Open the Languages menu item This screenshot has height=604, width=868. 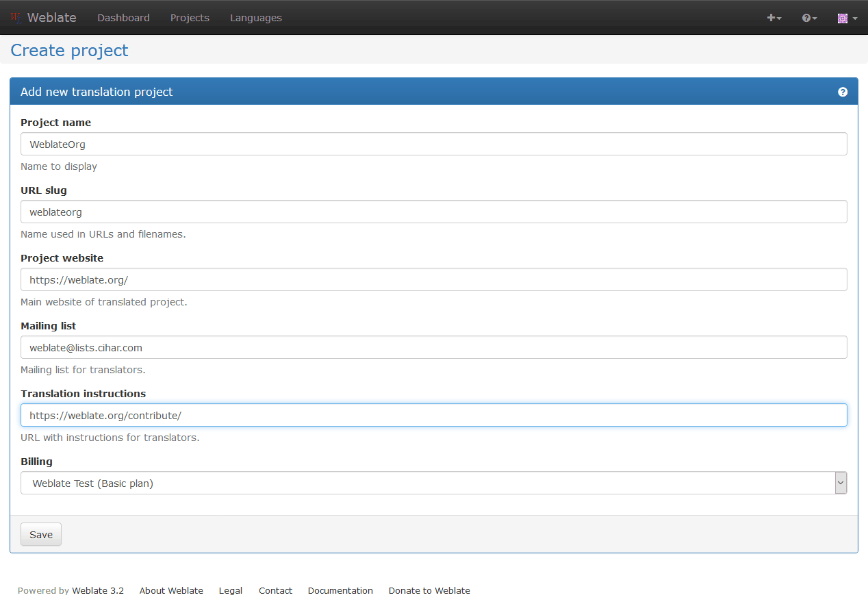coord(256,18)
